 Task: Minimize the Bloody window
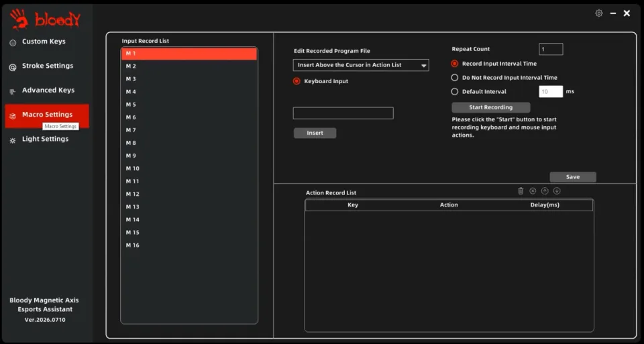(x=612, y=13)
